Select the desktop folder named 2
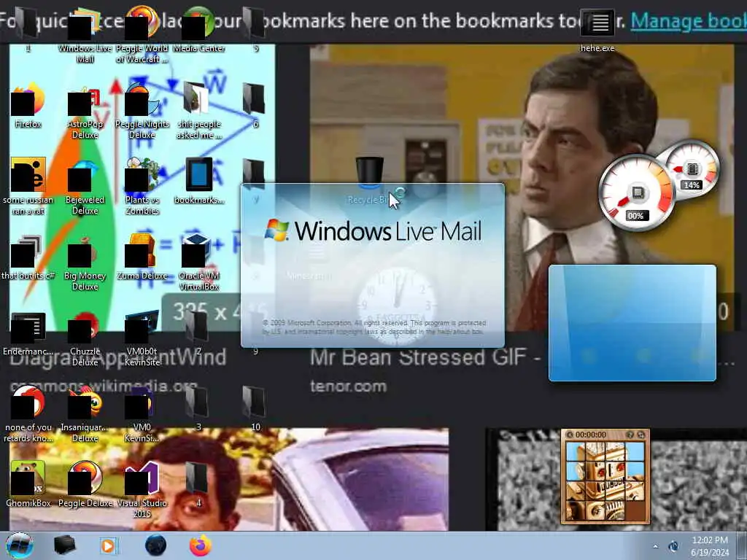The width and height of the screenshot is (747, 560). tap(198, 332)
